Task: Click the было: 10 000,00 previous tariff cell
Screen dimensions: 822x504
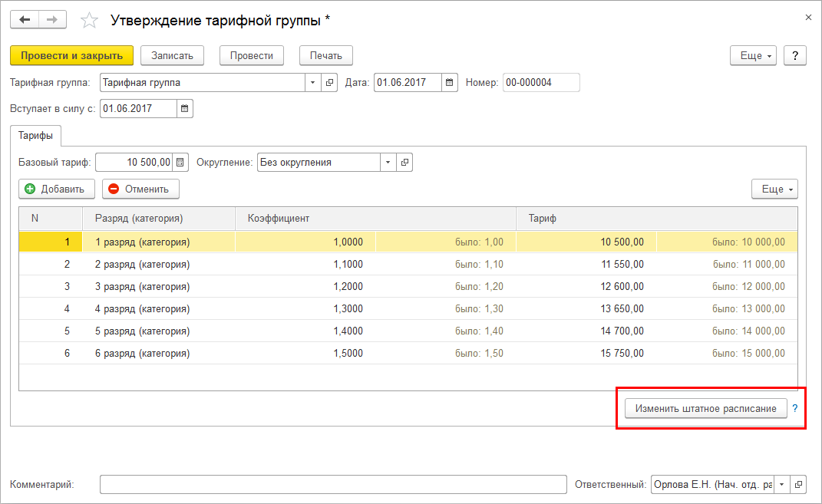Action: [x=727, y=242]
